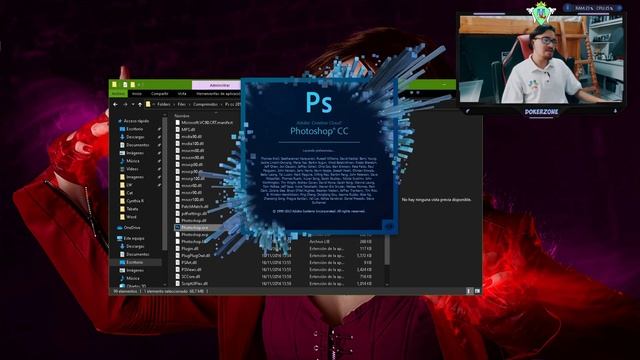Image resolution: width=640 pixels, height=360 pixels.
Task: Select the msvcr100.dll file
Action: tap(193, 199)
